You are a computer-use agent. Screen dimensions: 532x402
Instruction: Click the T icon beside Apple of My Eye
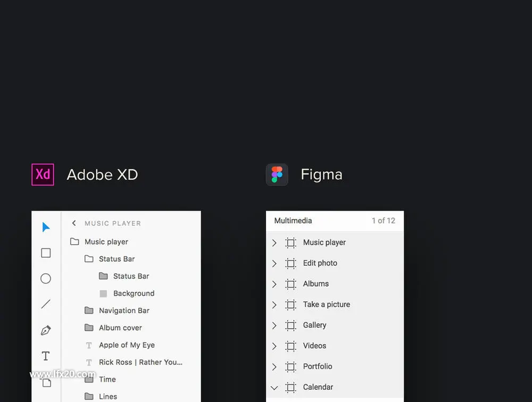point(89,345)
